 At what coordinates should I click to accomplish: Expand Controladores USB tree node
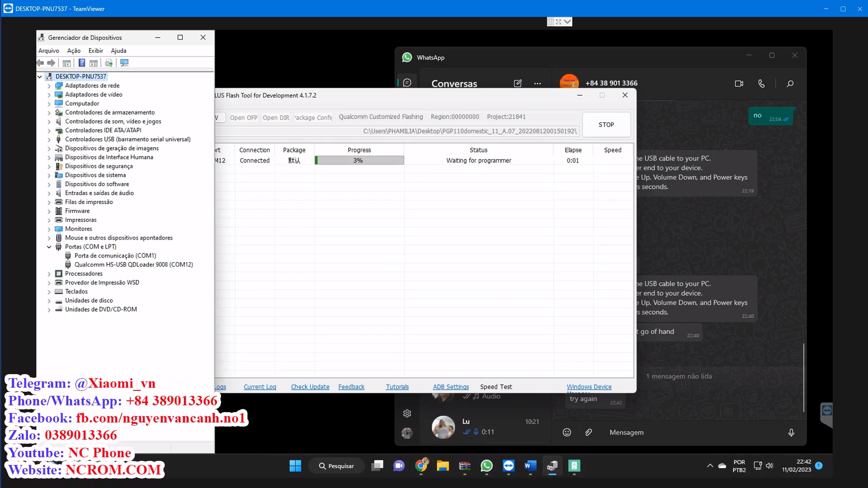click(x=49, y=140)
